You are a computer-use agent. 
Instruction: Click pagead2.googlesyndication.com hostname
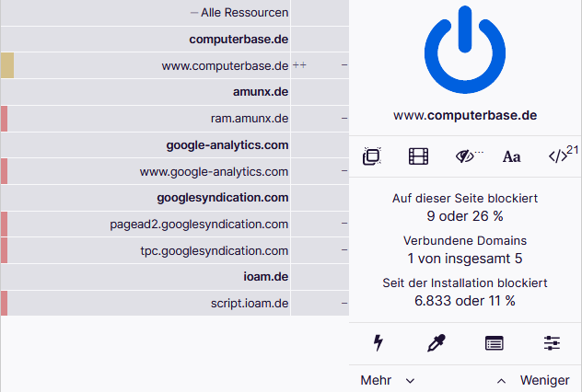[x=199, y=225]
